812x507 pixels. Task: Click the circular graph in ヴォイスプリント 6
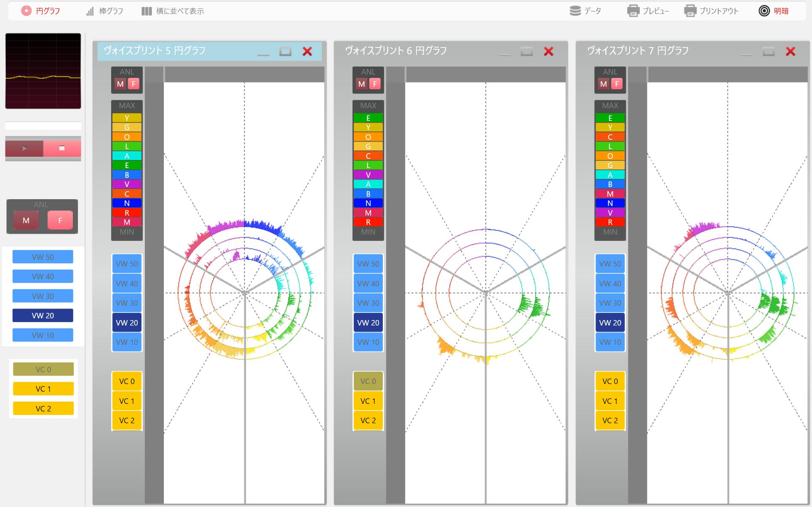(486, 293)
